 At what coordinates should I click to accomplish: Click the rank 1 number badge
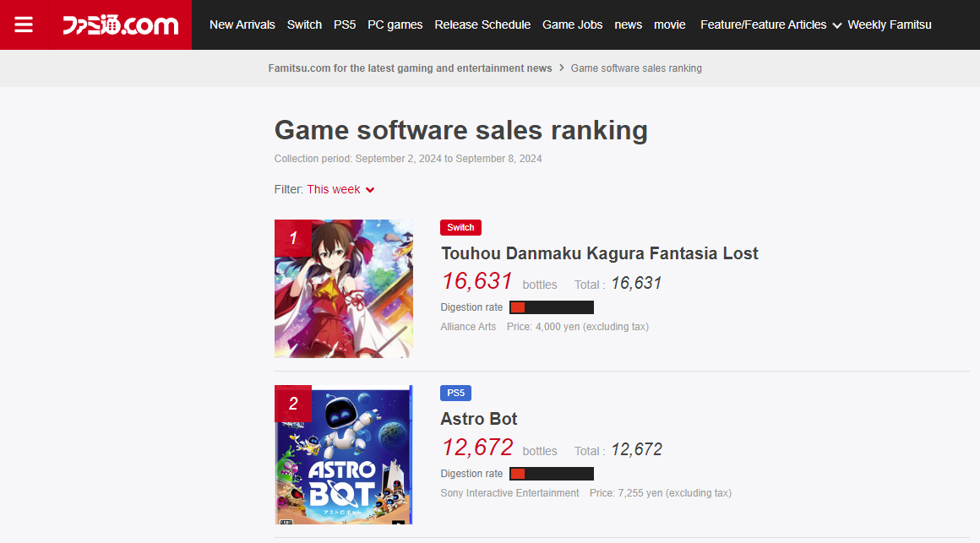[x=292, y=238]
